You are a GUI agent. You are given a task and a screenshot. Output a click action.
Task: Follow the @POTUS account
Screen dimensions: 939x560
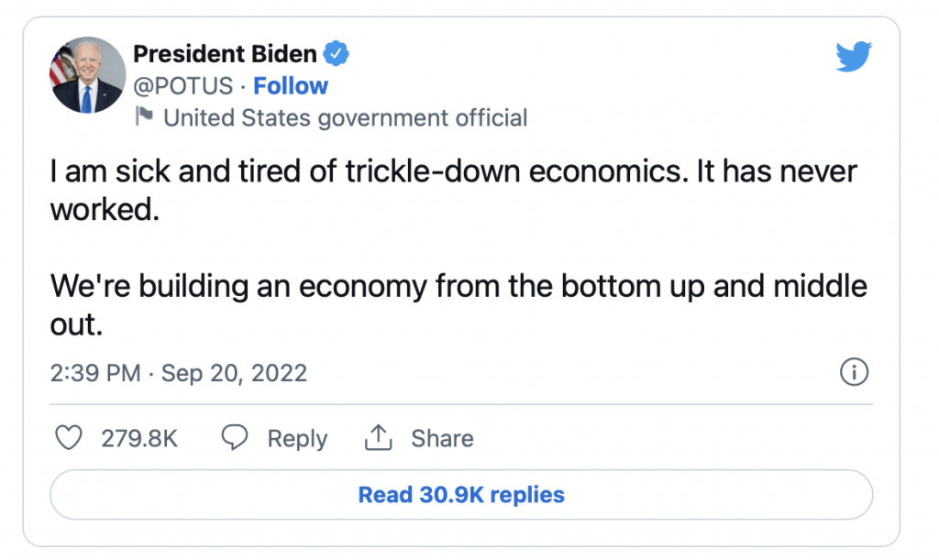coord(291,86)
